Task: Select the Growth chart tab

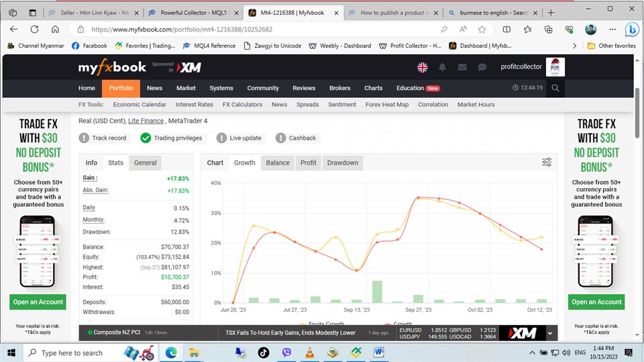Action: tap(244, 163)
